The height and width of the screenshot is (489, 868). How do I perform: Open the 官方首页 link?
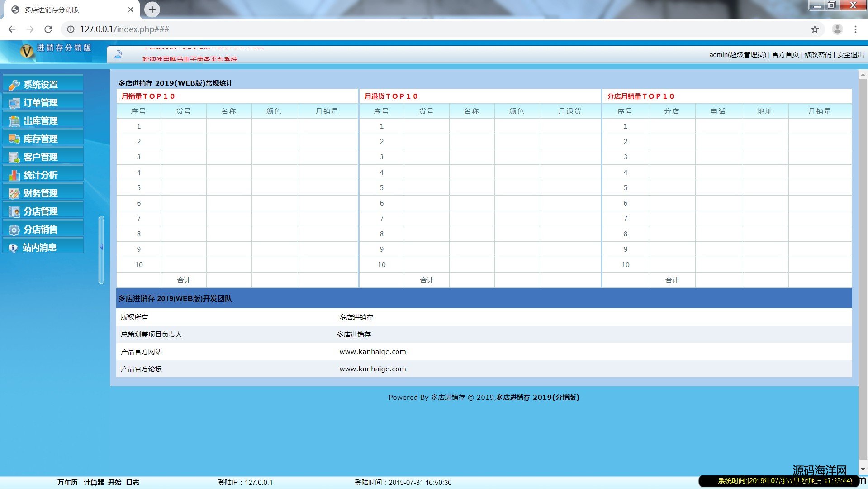pyautogui.click(x=785, y=55)
